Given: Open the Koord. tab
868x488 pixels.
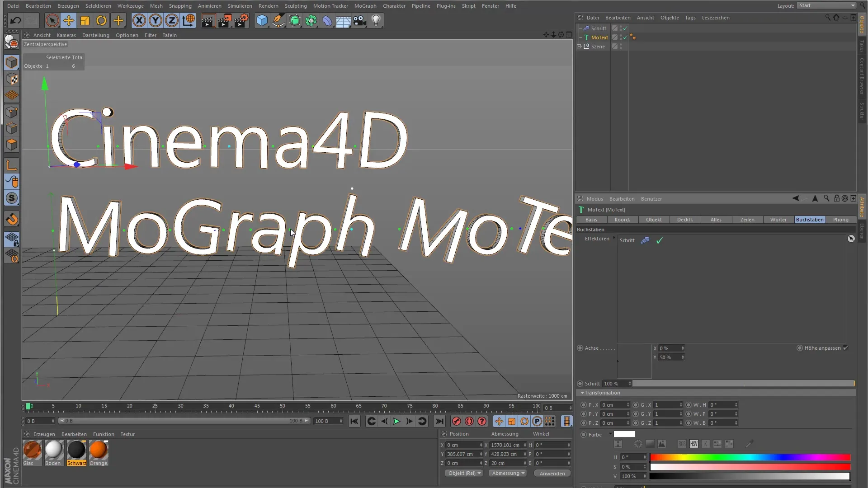Looking at the screenshot, I should pos(623,220).
